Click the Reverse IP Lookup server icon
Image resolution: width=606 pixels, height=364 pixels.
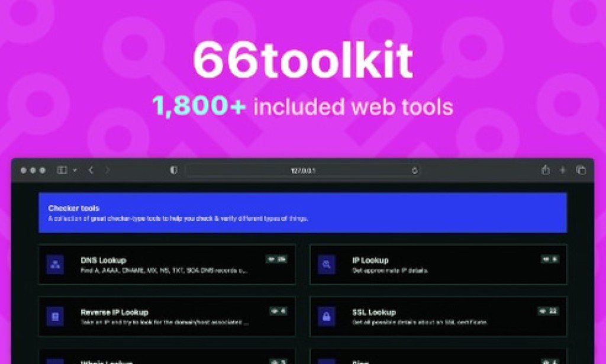[x=55, y=317]
